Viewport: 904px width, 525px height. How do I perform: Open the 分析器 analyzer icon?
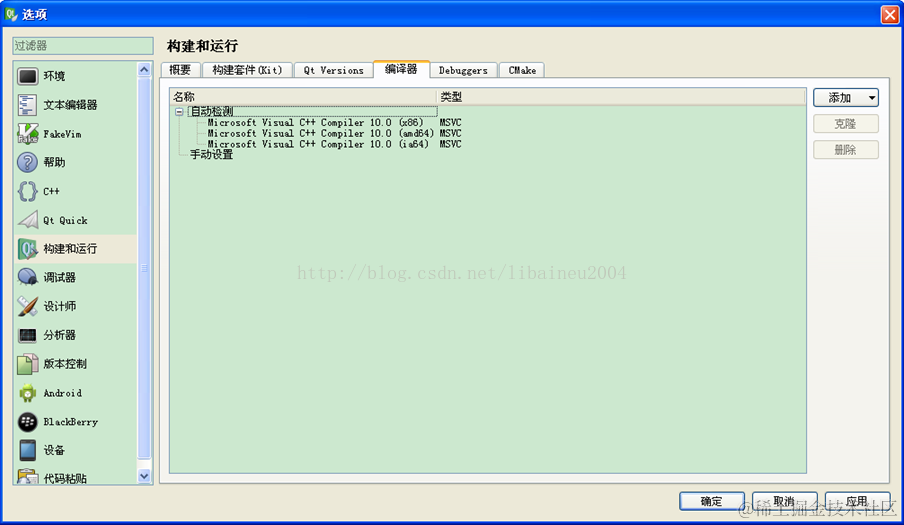(x=27, y=335)
